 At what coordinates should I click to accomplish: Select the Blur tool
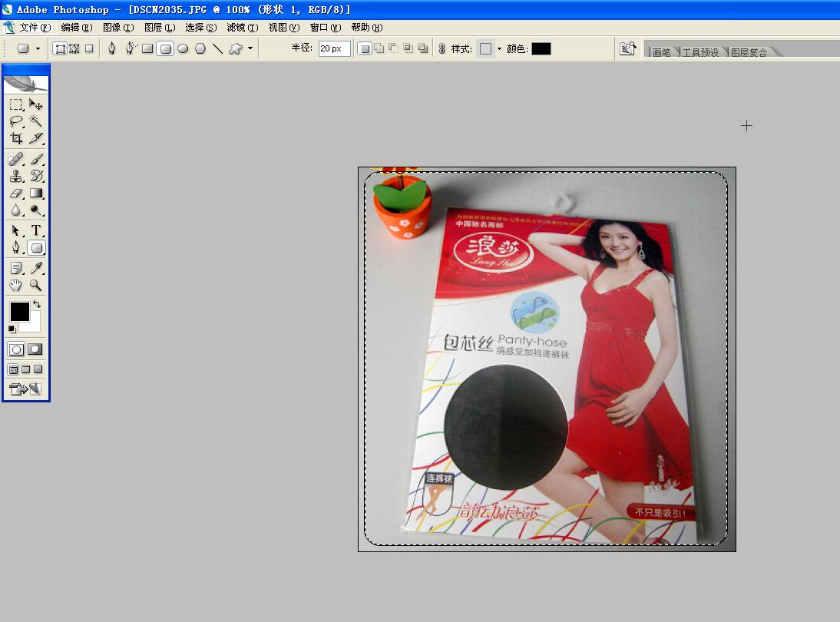point(16,210)
